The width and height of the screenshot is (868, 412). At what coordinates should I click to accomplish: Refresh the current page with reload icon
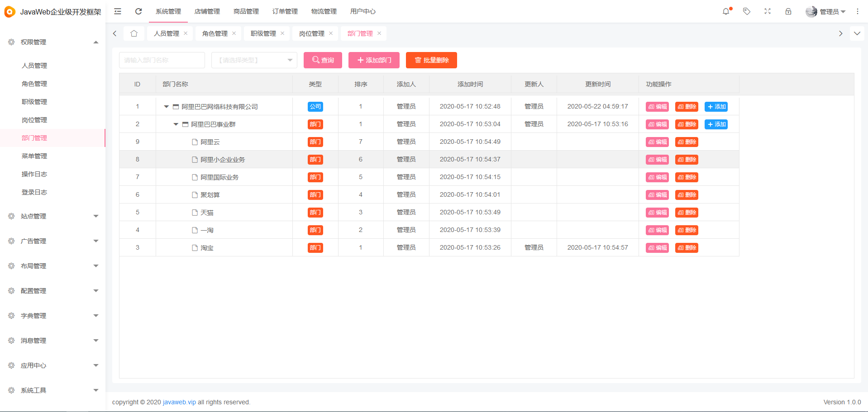138,11
